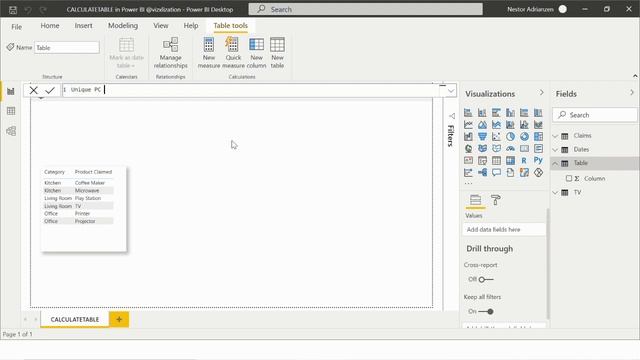Screen dimensions: 640x360
Task: Switch to Model view in left sidebar
Action: click(x=11, y=131)
